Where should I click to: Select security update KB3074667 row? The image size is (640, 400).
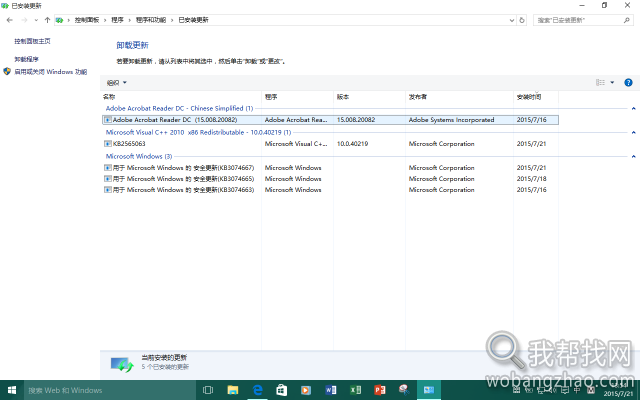[330, 168]
